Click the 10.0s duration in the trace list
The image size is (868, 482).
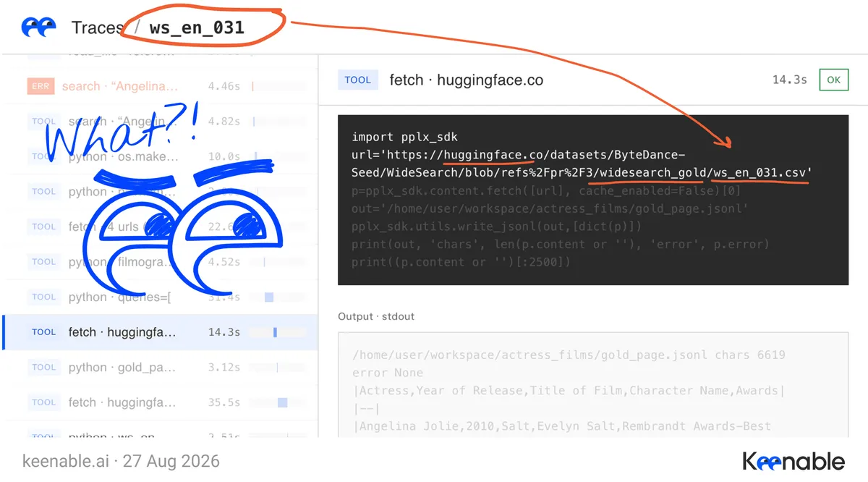(224, 156)
